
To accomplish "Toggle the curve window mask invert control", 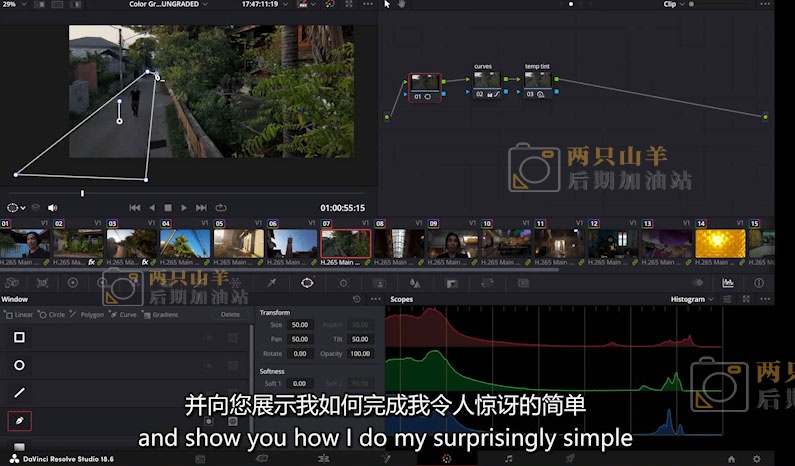I will 210,421.
